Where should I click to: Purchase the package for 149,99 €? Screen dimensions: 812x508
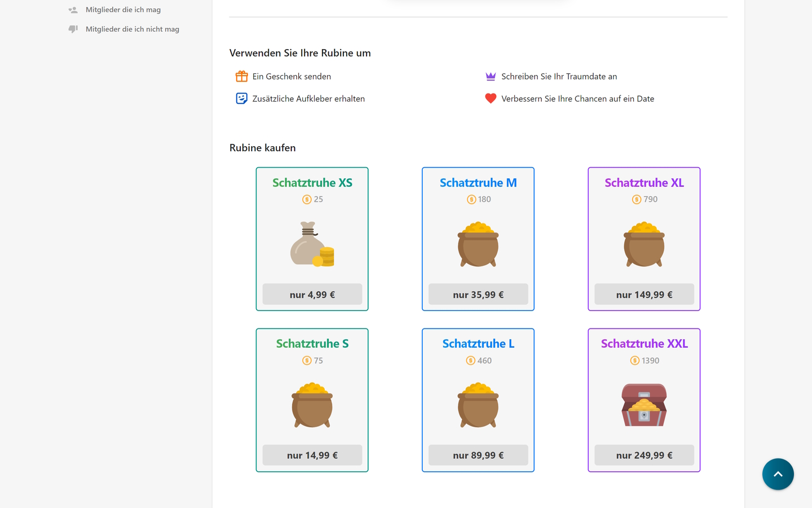click(x=644, y=295)
